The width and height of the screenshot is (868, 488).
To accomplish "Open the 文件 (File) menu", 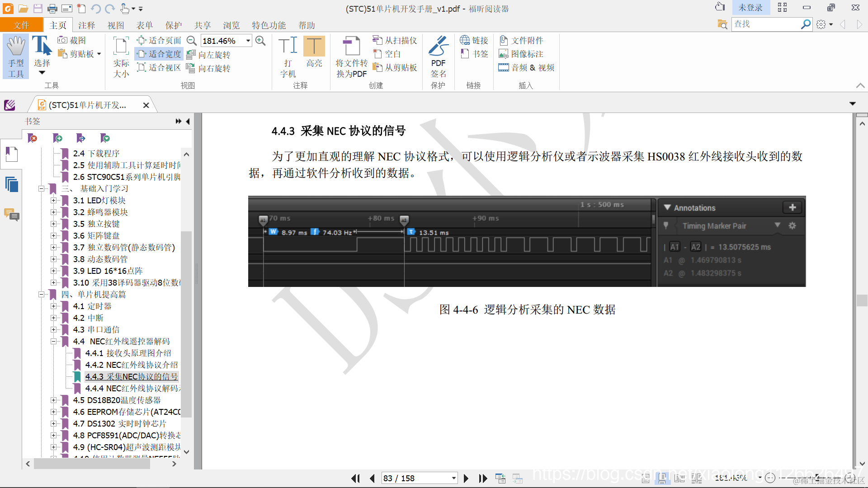I will tap(21, 25).
